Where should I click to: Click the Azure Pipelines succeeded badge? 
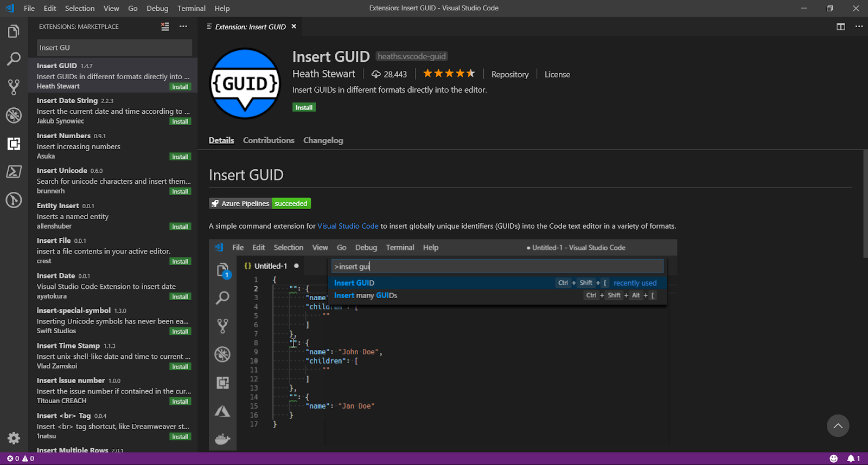click(x=260, y=203)
